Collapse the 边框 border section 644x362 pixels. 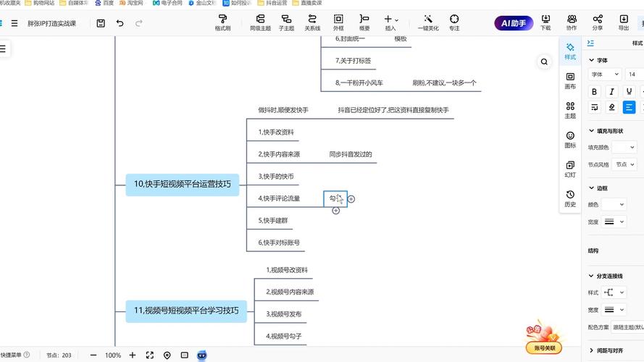pos(591,188)
